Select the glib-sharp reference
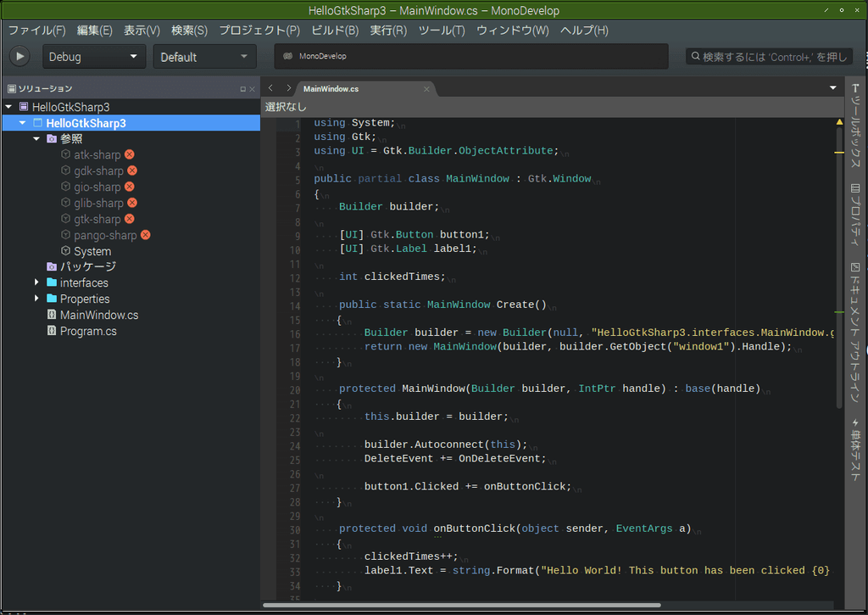 pos(98,203)
